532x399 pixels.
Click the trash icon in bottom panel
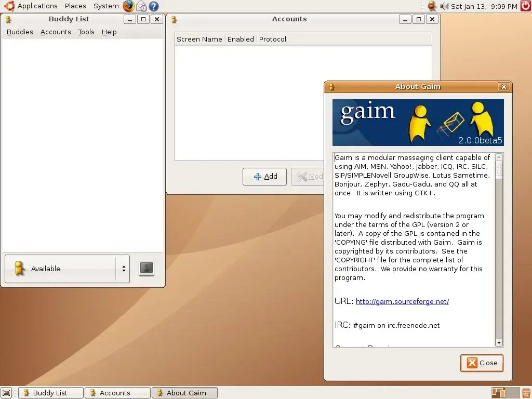coord(526,393)
